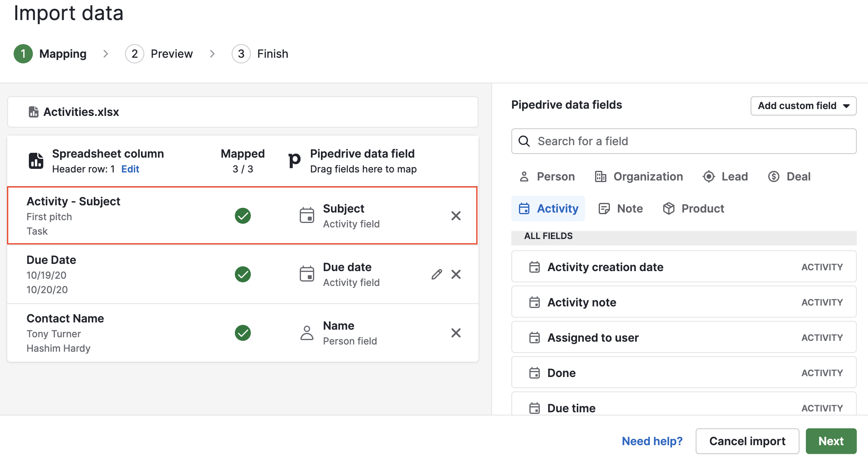This screenshot has width=868, height=462.
Task: Open the Need help? link
Action: 652,441
